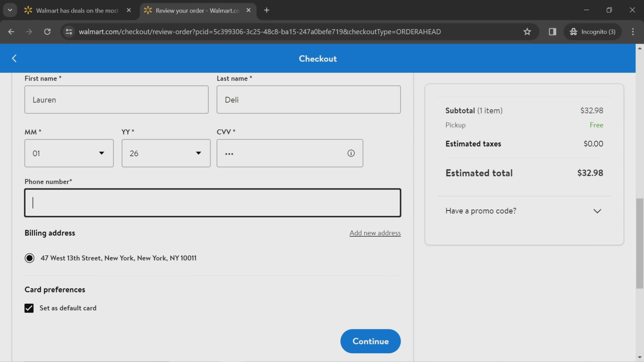644x362 pixels.
Task: Open the CVV info icon
Action: coord(351,153)
